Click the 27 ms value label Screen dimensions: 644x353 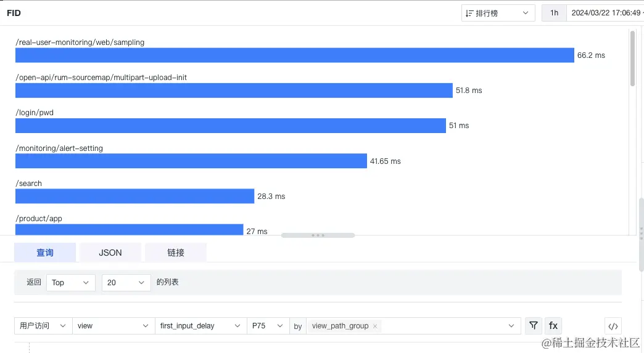(257, 232)
